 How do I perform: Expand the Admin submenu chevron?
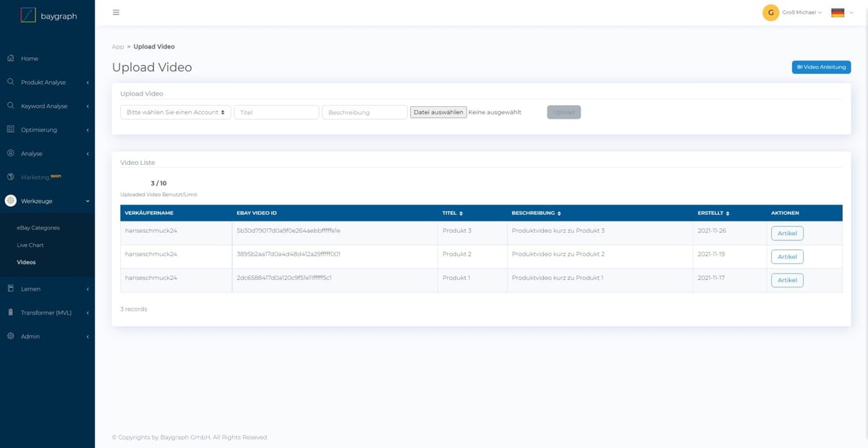(x=88, y=337)
